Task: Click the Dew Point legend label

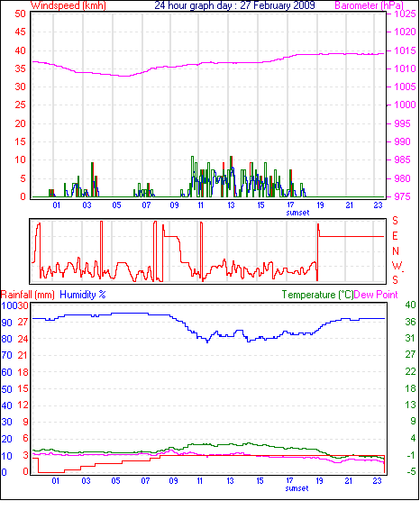Action: (x=376, y=295)
